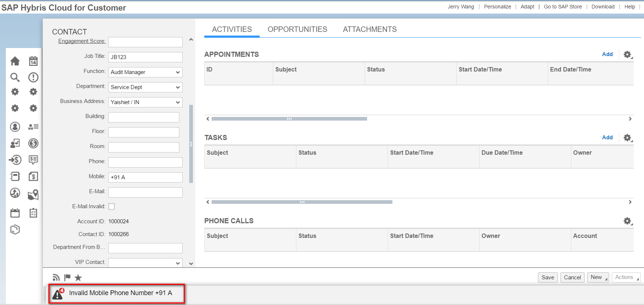The height and width of the screenshot is (305, 644).
Task: Toggle the E-Mail Invalid checkbox
Action: point(111,206)
